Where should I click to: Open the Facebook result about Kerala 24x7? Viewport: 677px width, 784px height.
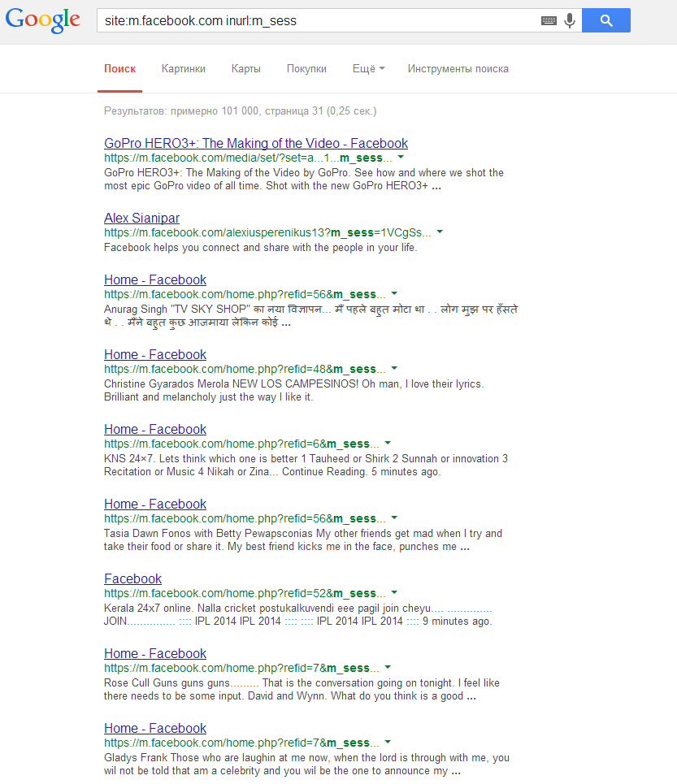tap(132, 579)
